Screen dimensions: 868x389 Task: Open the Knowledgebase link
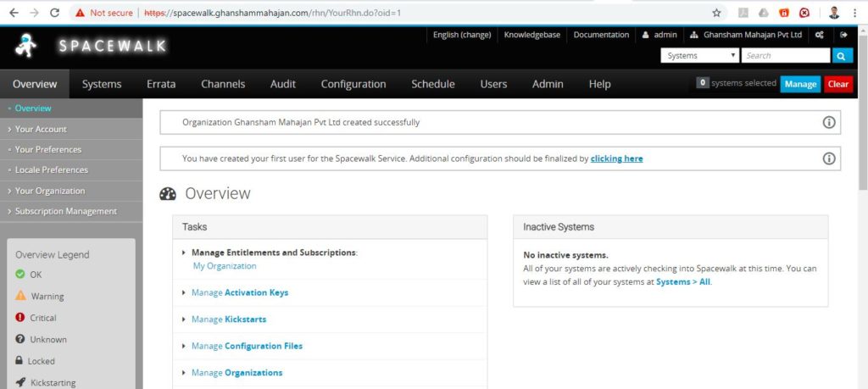(x=532, y=35)
